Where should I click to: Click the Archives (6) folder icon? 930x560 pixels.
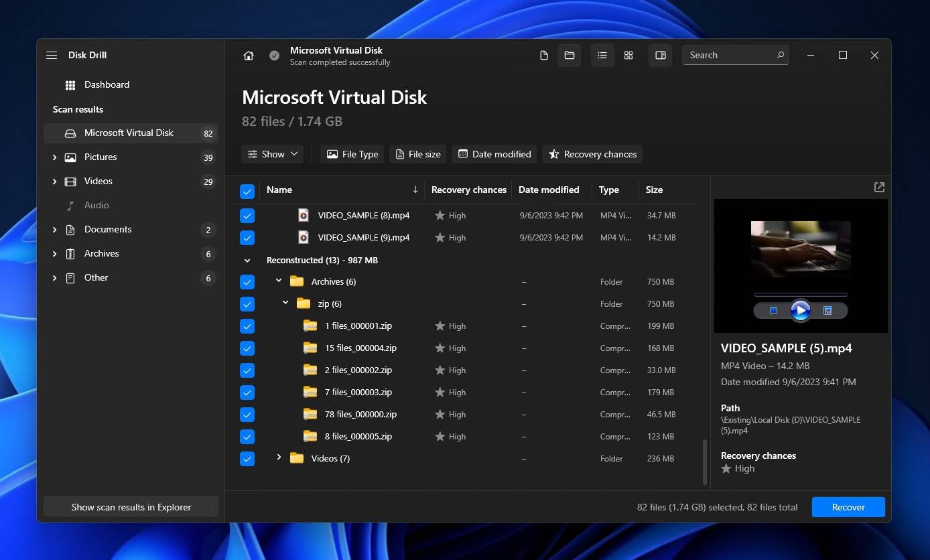coord(297,281)
